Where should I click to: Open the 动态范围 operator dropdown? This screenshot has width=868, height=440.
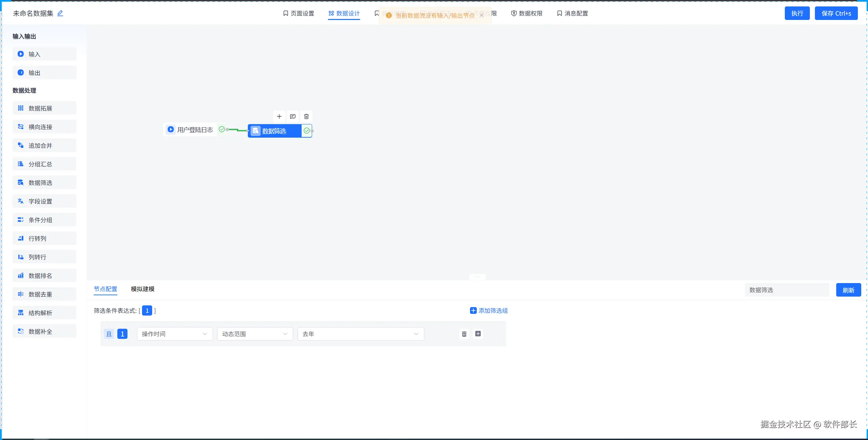255,334
